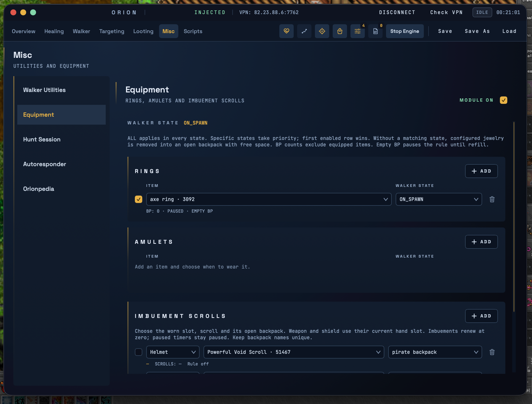Image resolution: width=532 pixels, height=404 pixels.
Task: Add a new ring with the ADD button
Action: (481, 171)
